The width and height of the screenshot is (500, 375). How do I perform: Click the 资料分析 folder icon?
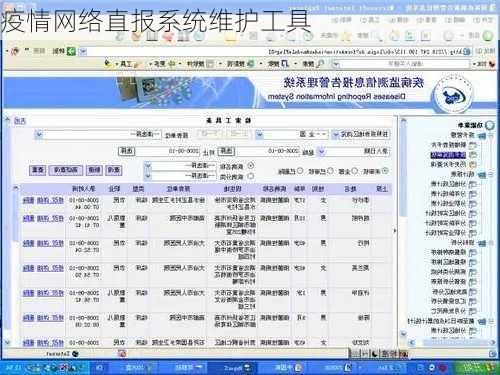pos(482,243)
